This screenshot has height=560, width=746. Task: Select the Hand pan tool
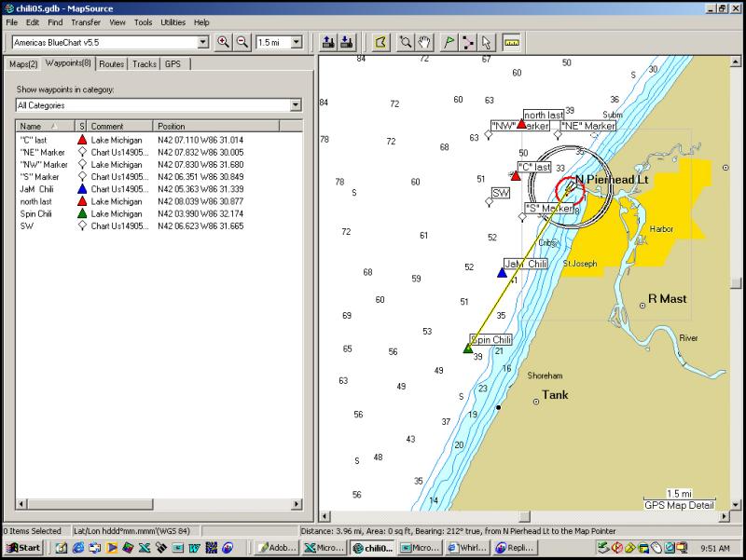[x=425, y=42]
